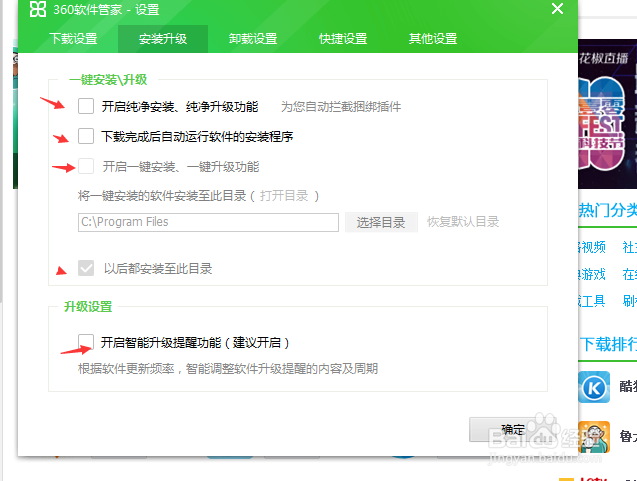637x481 pixels.
Task: Click 恢复默认目录 link
Action: 463,222
